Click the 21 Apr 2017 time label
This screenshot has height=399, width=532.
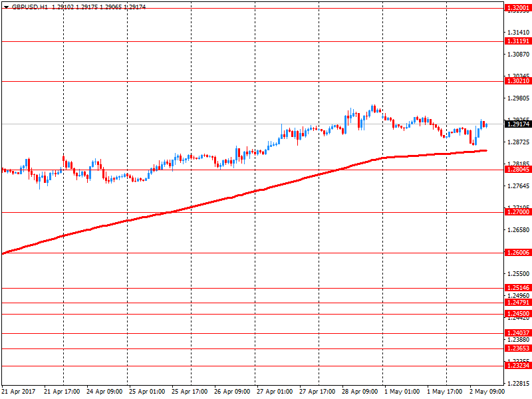19,392
